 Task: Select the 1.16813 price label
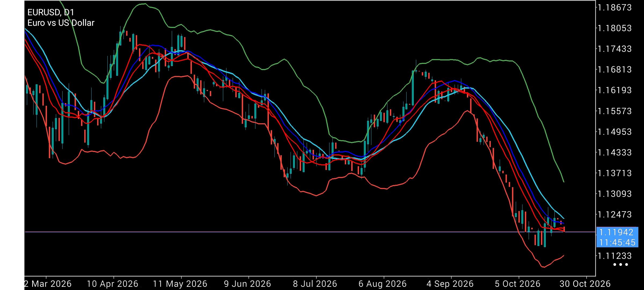614,70
